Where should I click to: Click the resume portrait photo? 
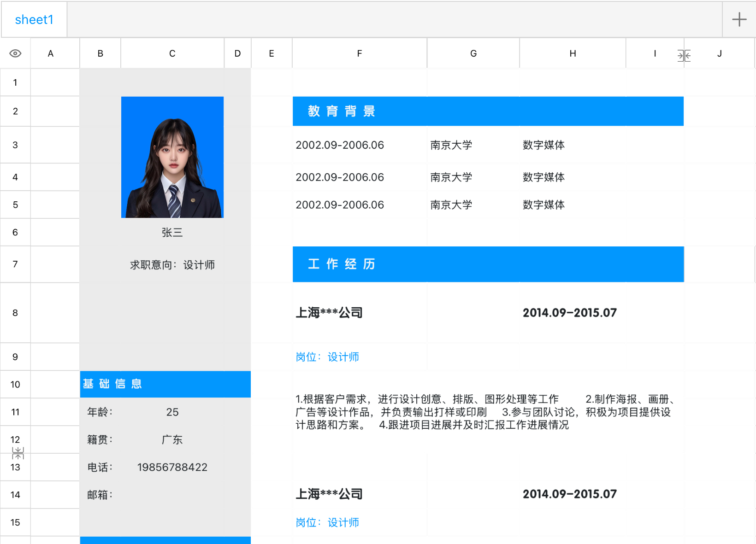[172, 157]
